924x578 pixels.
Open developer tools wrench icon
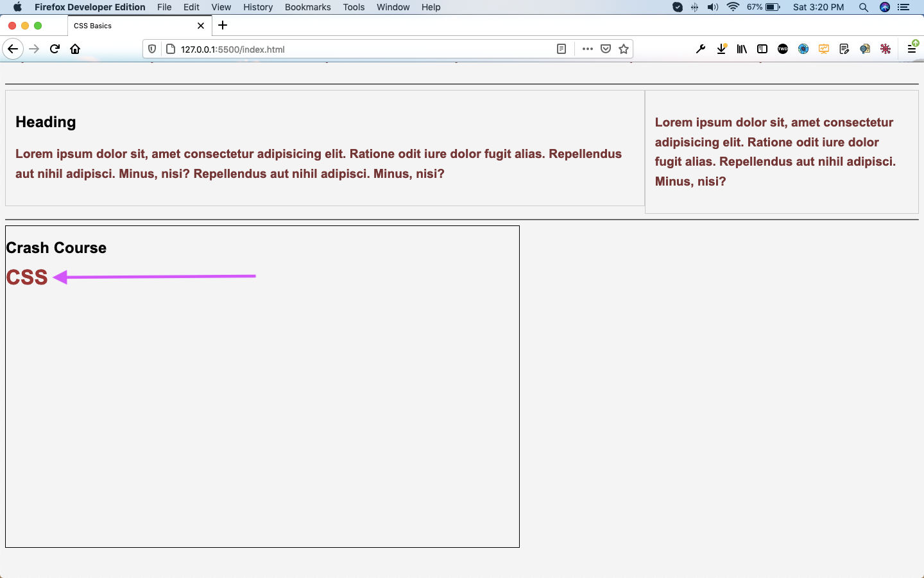click(x=701, y=49)
